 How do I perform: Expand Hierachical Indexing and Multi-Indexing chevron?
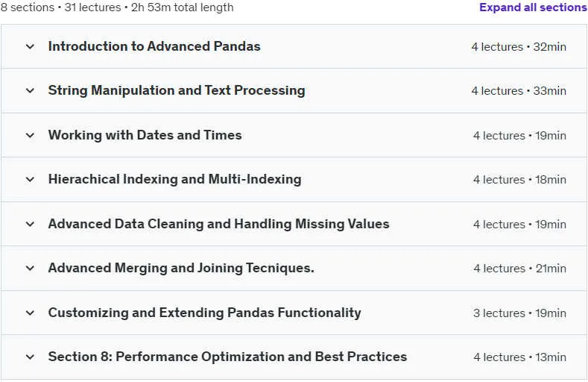coord(30,179)
